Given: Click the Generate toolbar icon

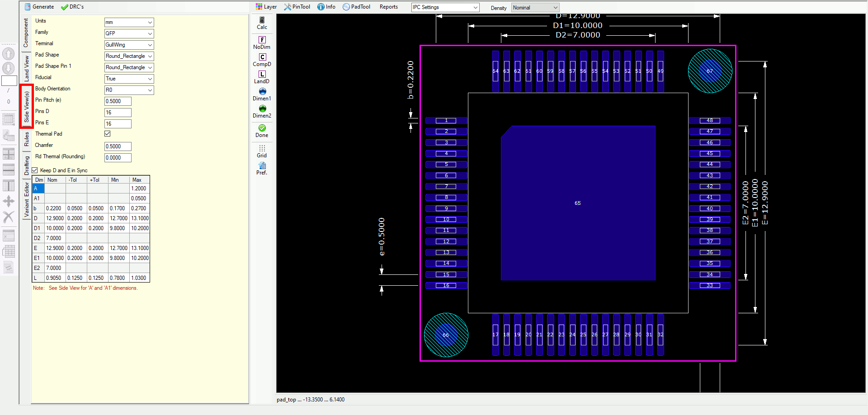Looking at the screenshot, I should pos(28,7).
